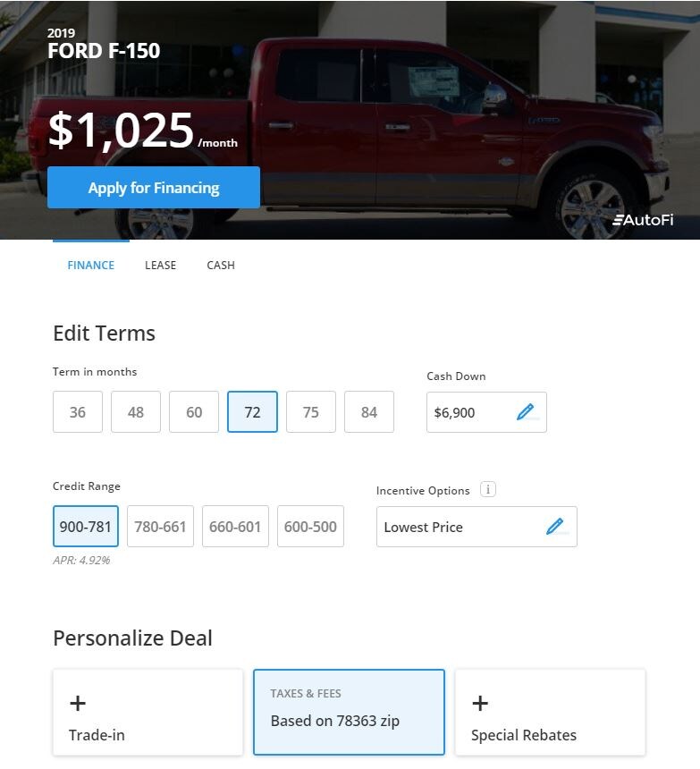Click the Apply for Financing button
Screen dimensions: 700x769
click(x=154, y=188)
